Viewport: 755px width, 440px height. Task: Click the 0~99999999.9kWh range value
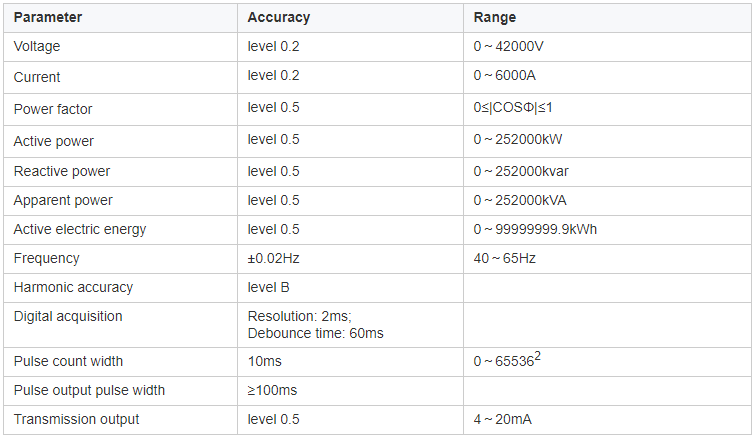[536, 229]
